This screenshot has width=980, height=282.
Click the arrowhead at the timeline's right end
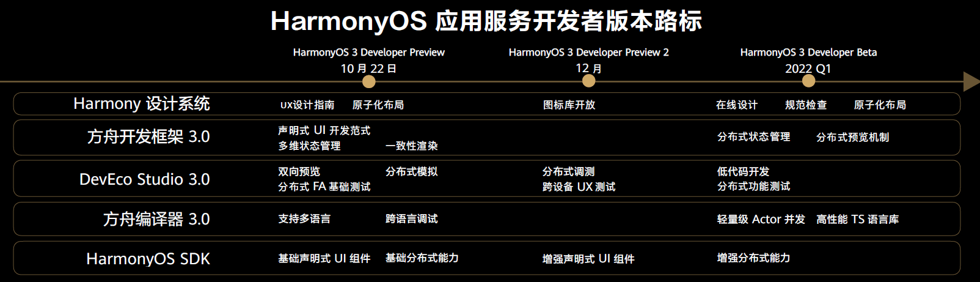pos(970,81)
